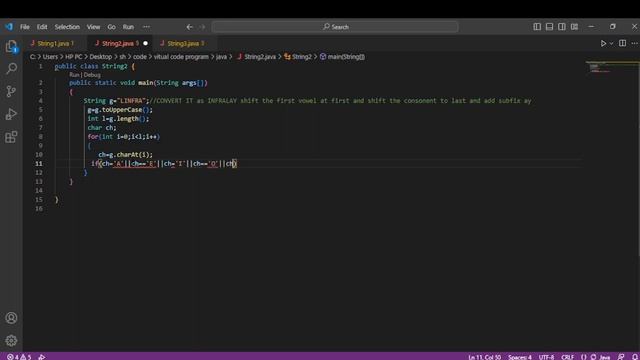Click the unsaved dot on String2.java tab
This screenshot has height=360, width=640.
(145, 43)
